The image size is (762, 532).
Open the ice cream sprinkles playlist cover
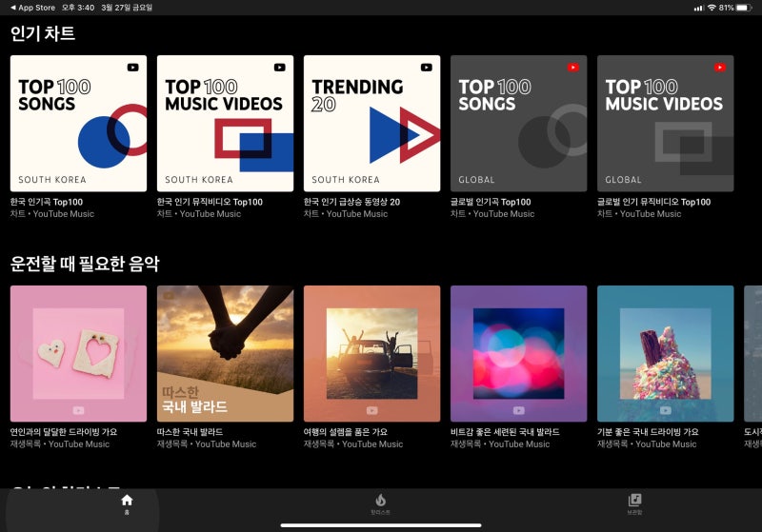tap(665, 353)
